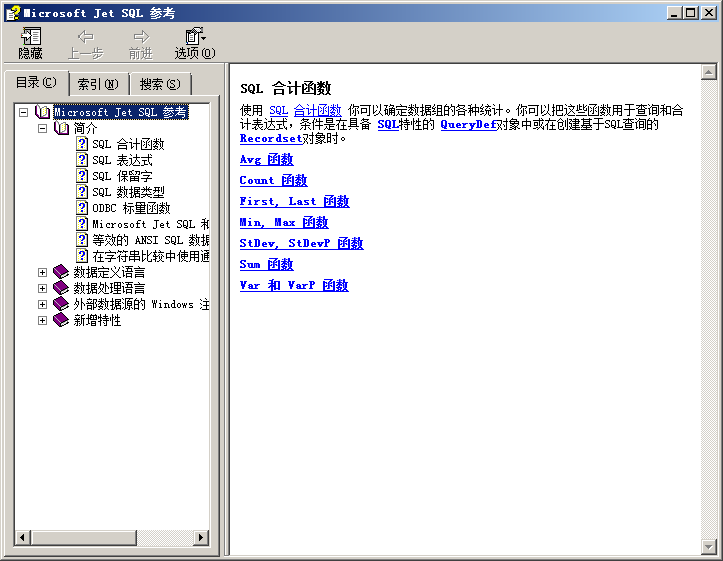Expand the 数据定义语言 tree node
This screenshot has height=561, width=723.
point(42,272)
